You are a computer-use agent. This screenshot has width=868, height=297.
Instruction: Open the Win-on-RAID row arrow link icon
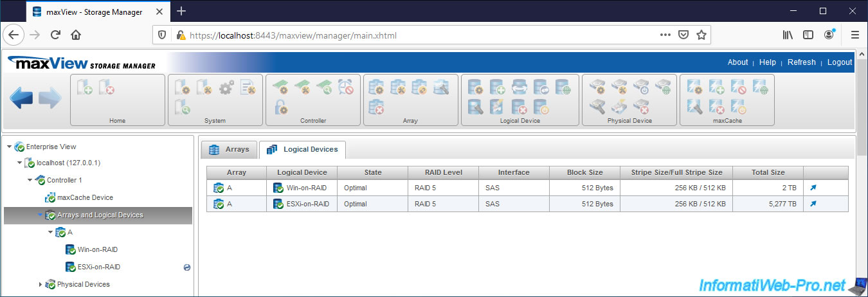click(x=813, y=188)
